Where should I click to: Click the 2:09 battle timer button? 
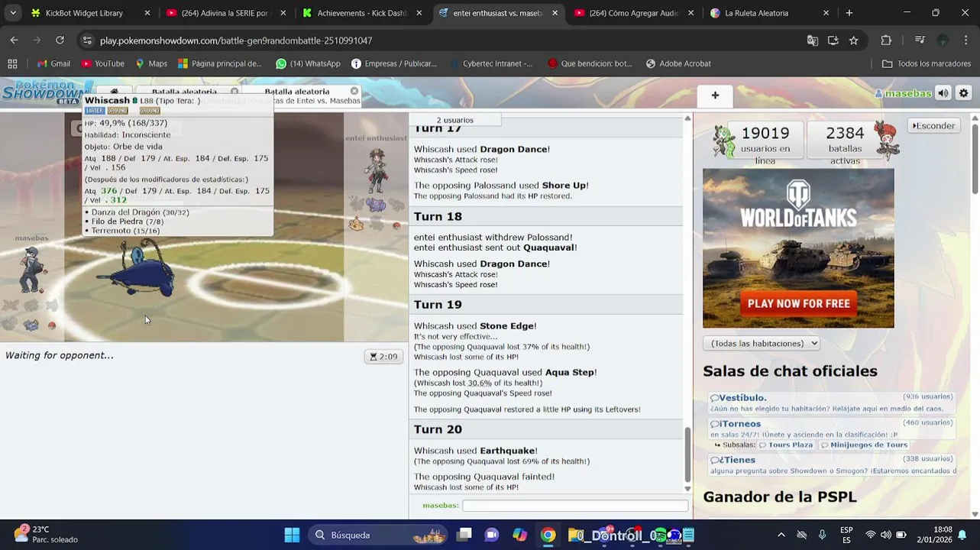[383, 357]
